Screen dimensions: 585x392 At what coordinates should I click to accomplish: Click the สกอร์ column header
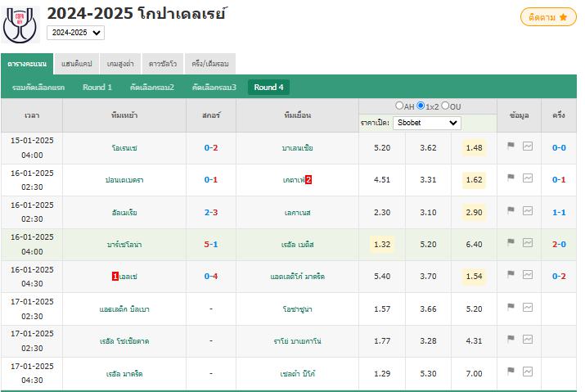click(x=211, y=115)
